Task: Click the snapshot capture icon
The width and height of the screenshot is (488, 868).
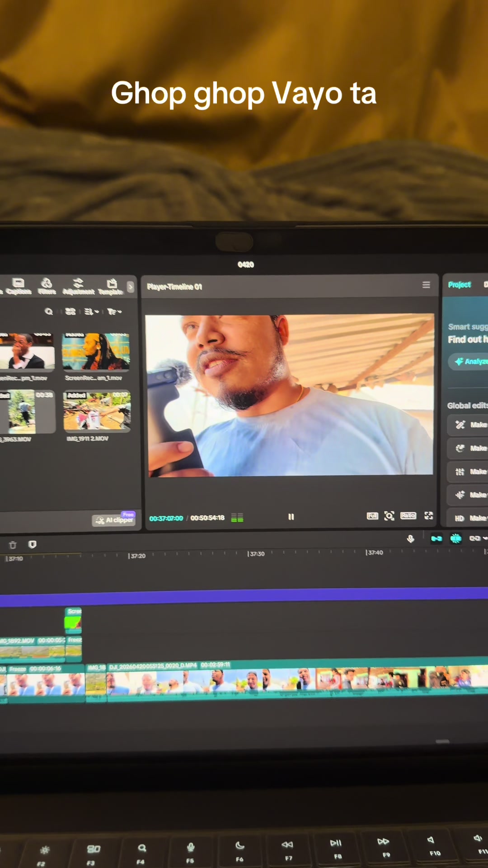Action: pos(389,515)
